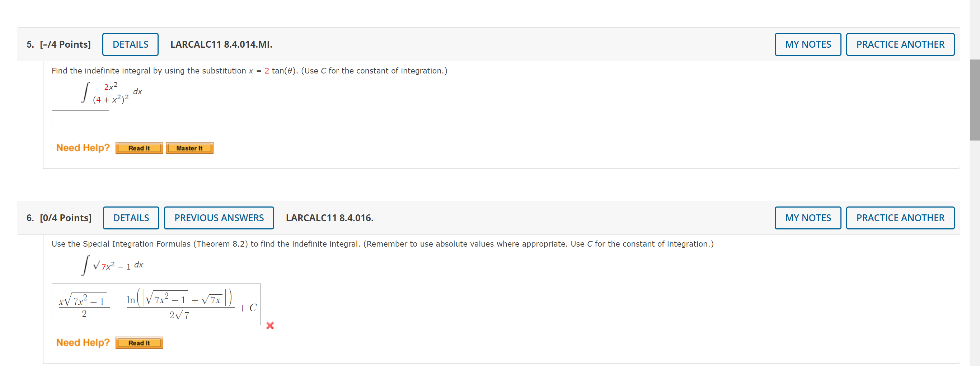Click the Need Help text on question 5
The height and width of the screenshot is (366, 980).
click(x=83, y=147)
